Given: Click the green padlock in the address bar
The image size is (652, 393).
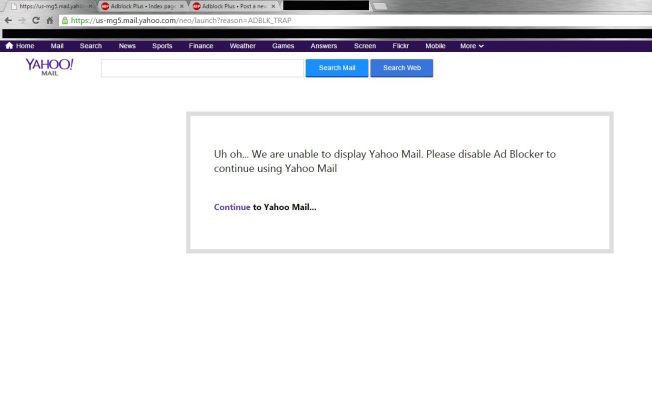Looking at the screenshot, I should pyautogui.click(x=65, y=20).
